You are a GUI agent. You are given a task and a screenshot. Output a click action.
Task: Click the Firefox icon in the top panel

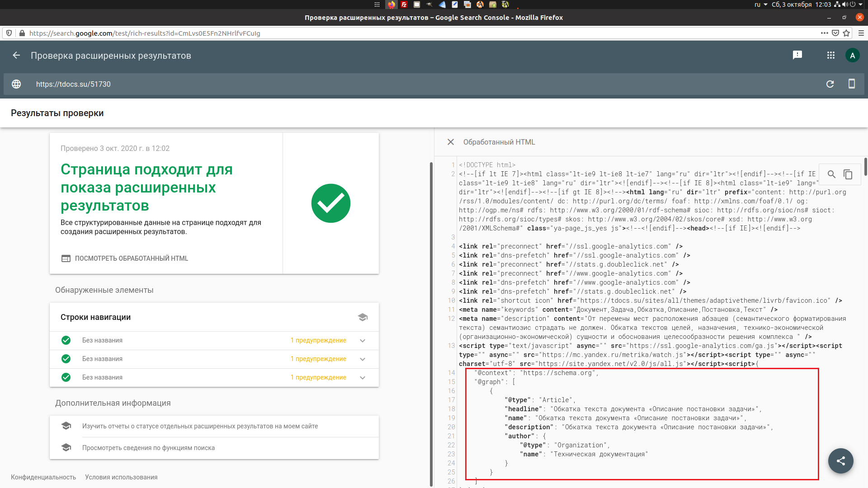tap(392, 5)
